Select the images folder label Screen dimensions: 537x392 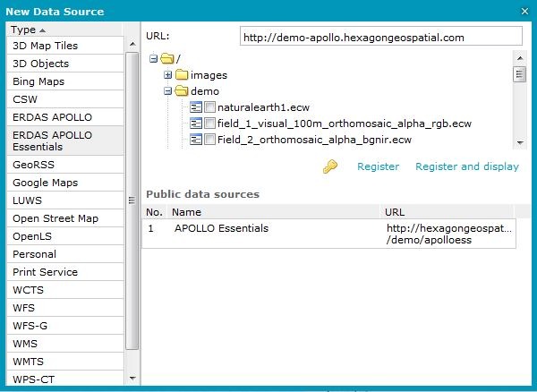coord(209,75)
